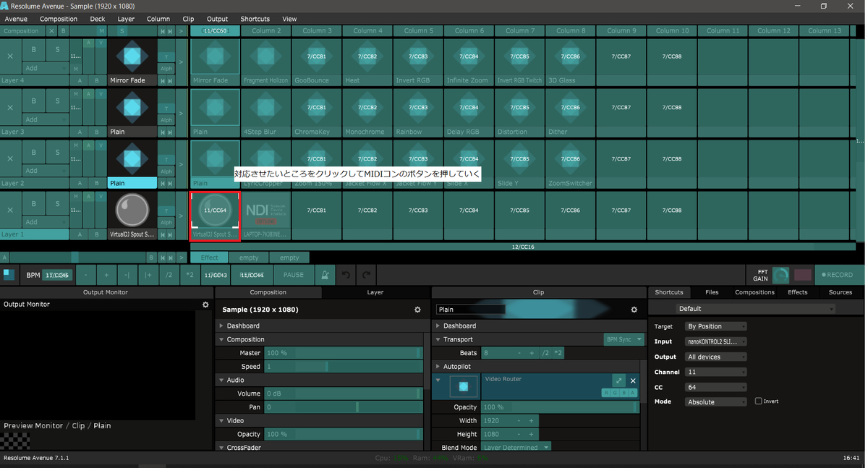The height and width of the screenshot is (468, 868).
Task: Click the Beats plus stepper
Action: click(x=532, y=353)
